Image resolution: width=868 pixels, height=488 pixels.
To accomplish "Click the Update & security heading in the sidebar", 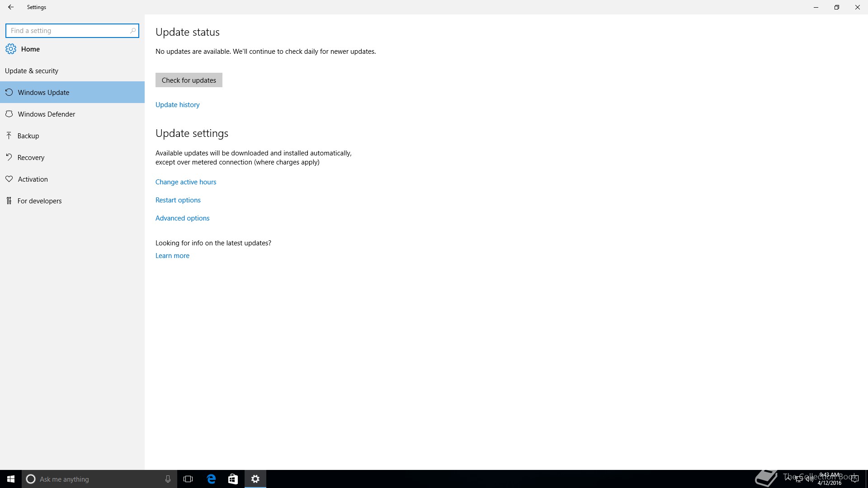I will [32, 70].
